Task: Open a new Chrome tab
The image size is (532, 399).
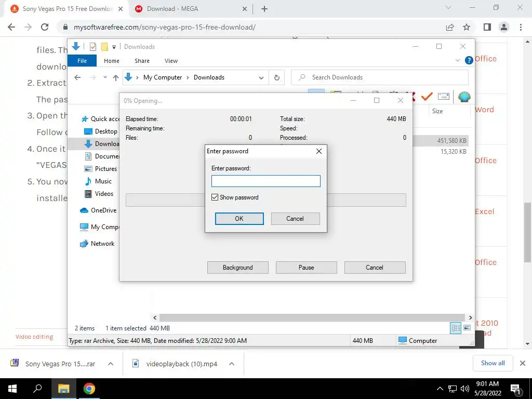Action: 264,9
